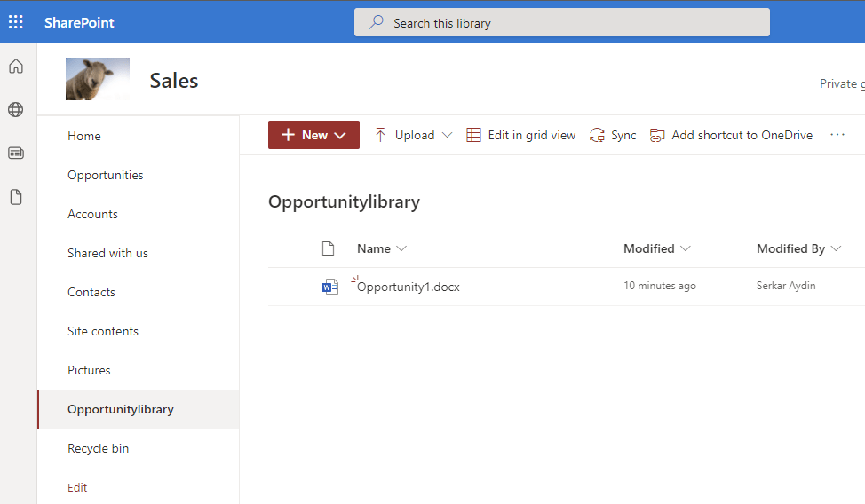Screen dimensions: 865x504
Task: Open the more options ellipsis
Action: point(837,135)
